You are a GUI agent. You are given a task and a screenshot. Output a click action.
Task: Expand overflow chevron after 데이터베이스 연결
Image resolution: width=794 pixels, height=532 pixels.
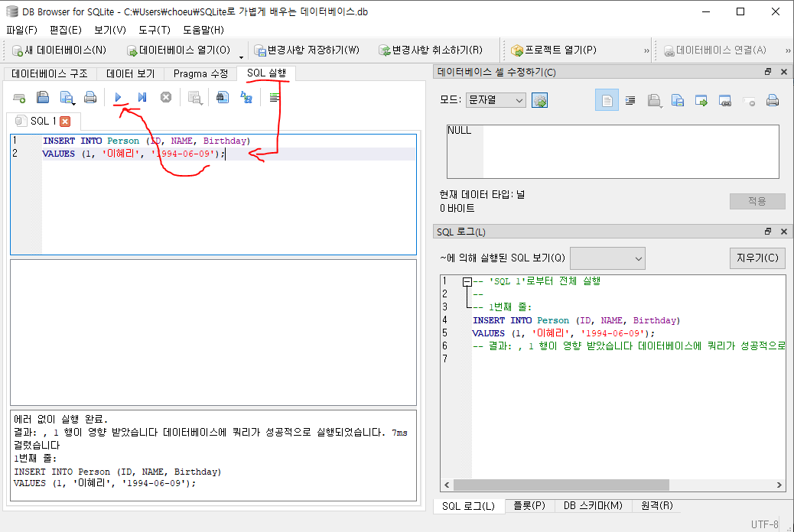(787, 50)
